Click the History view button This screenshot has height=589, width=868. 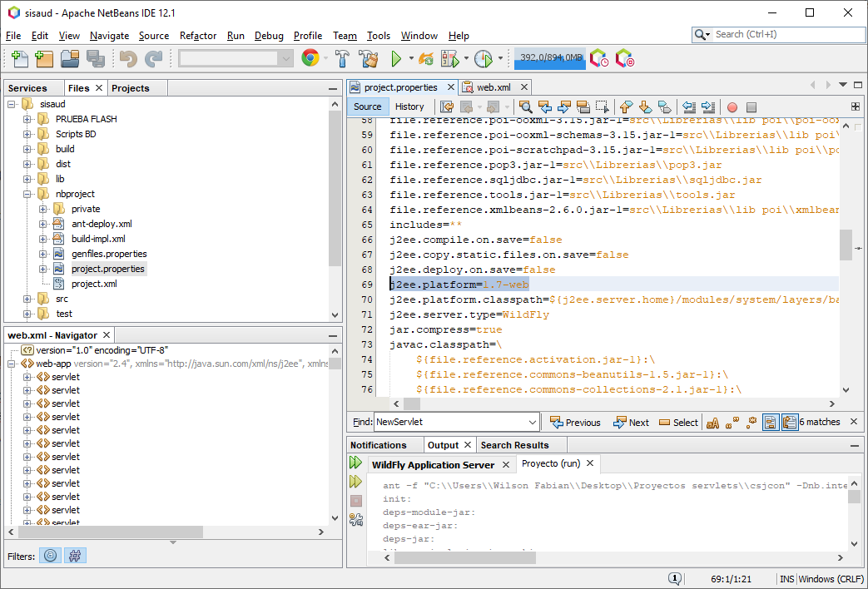tap(409, 106)
